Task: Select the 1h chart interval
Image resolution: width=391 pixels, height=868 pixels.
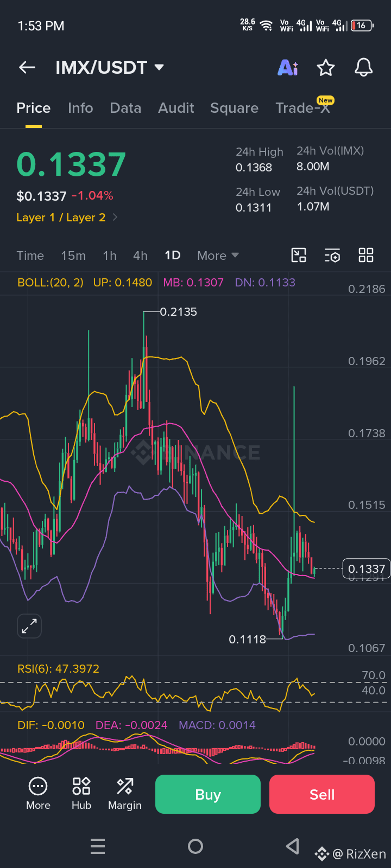Action: 110,256
